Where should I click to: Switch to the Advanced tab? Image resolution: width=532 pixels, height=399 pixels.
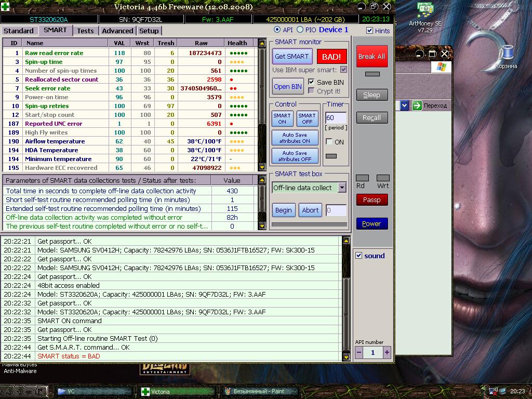(118, 31)
